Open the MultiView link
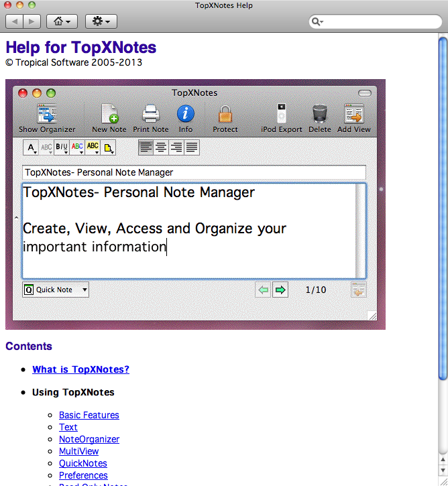The image size is (448, 486). [78, 451]
